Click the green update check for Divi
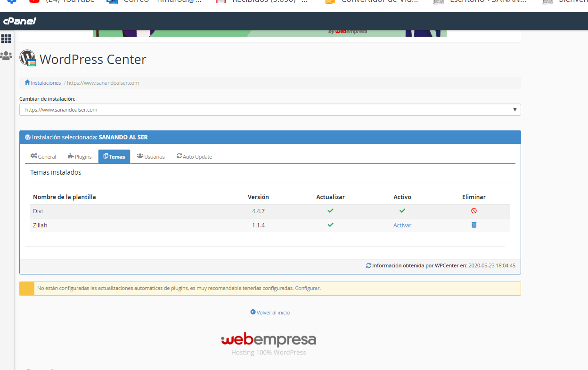Screen dimensions: 588x370 [330, 210]
